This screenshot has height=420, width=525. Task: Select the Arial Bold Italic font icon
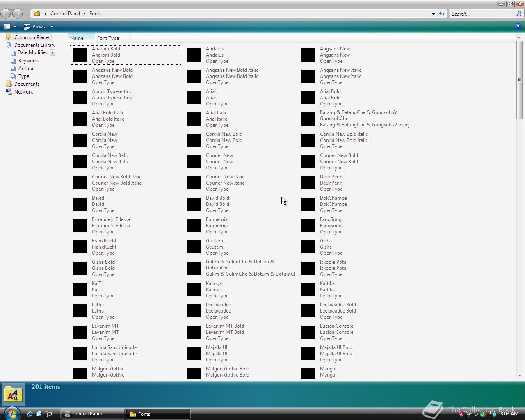pyautogui.click(x=80, y=119)
